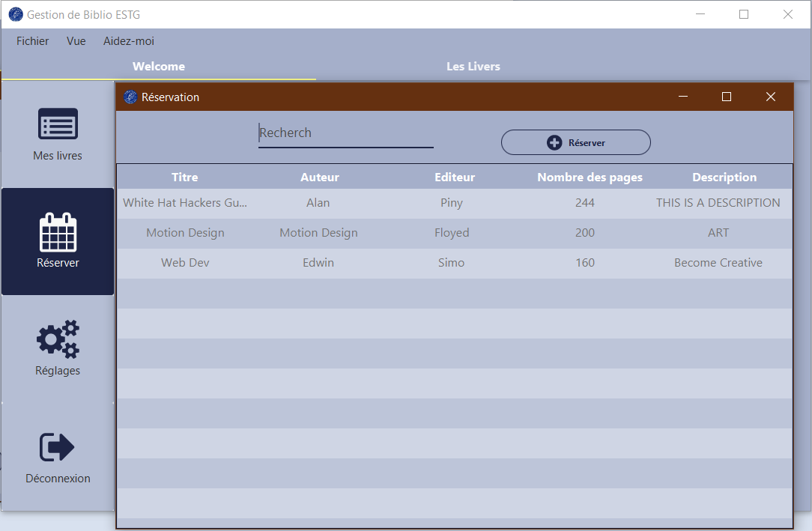Image resolution: width=812 pixels, height=531 pixels.
Task: Open the Aidez-moi menu
Action: click(128, 41)
